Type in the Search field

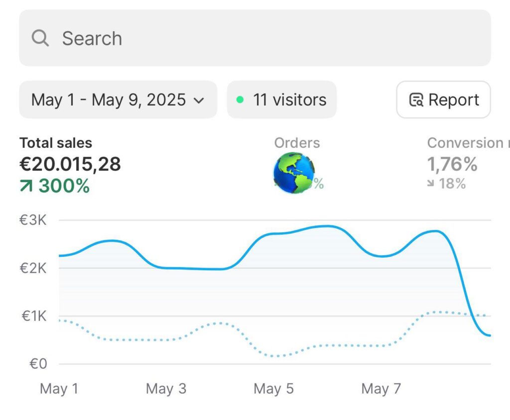tap(269, 38)
